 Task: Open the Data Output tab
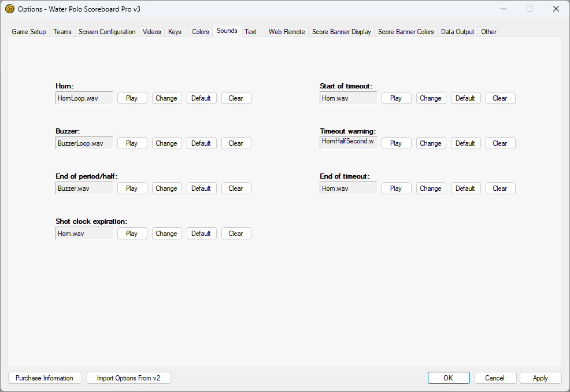click(457, 32)
